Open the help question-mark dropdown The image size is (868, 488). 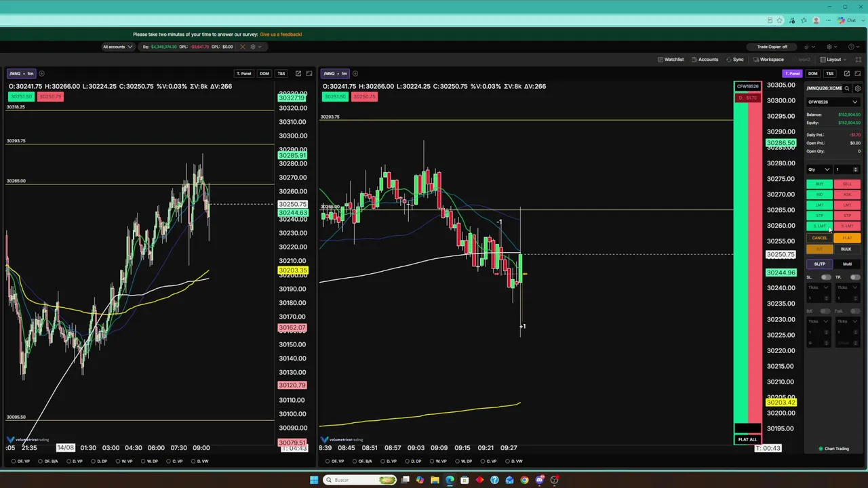tap(854, 47)
